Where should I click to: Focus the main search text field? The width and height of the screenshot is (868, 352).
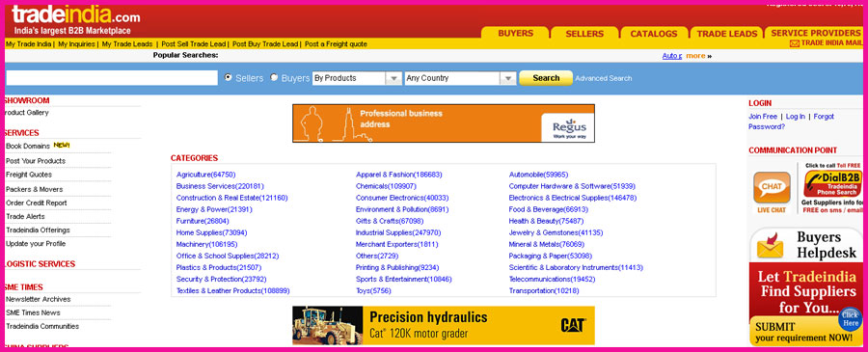tap(111, 78)
